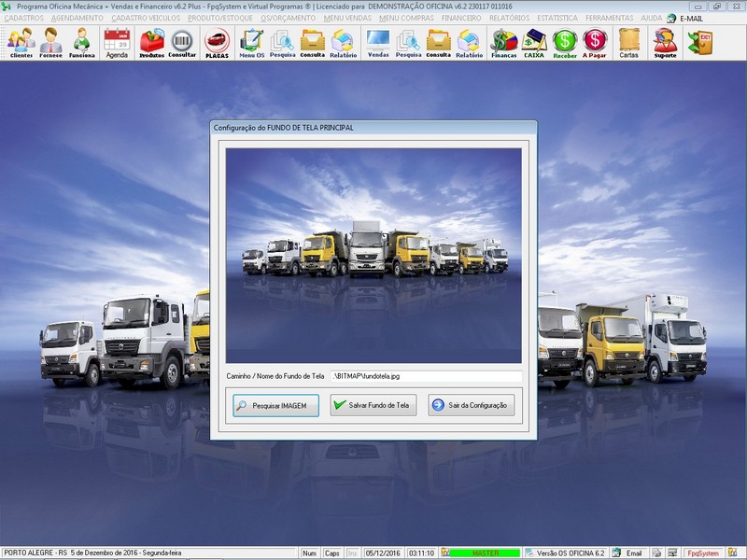Screen dimensions: 747x560
Task: Click Pesquisa icon next to Menu OS
Action: click(283, 42)
